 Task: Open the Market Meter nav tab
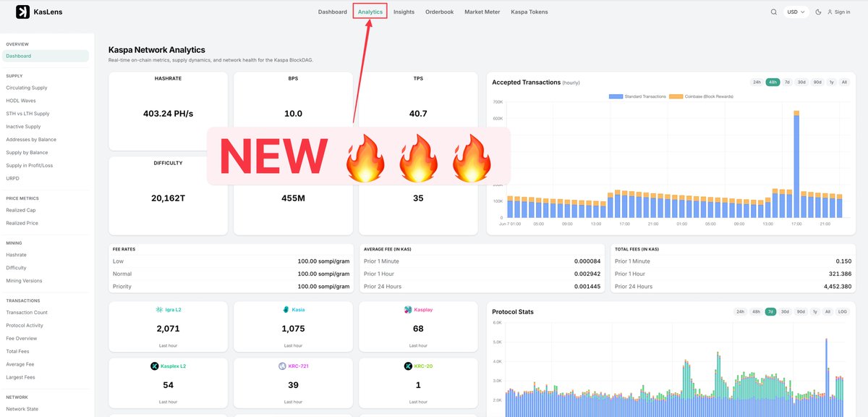click(482, 12)
